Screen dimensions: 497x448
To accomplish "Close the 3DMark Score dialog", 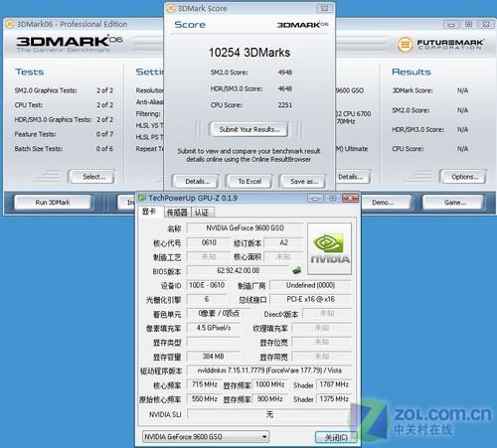I will 324,9.
